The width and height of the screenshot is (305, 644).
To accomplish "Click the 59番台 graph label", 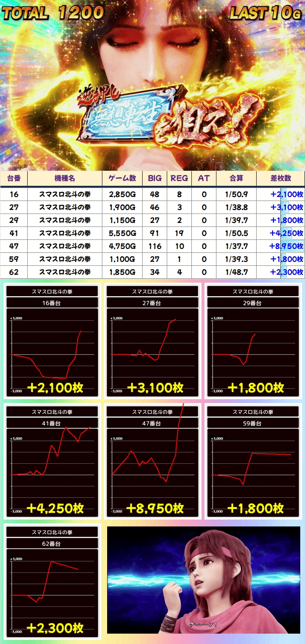I will click(253, 424).
